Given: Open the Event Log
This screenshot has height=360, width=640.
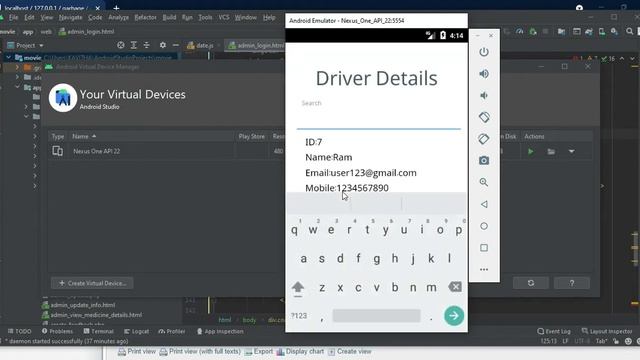Looking at the screenshot, I should (554, 331).
